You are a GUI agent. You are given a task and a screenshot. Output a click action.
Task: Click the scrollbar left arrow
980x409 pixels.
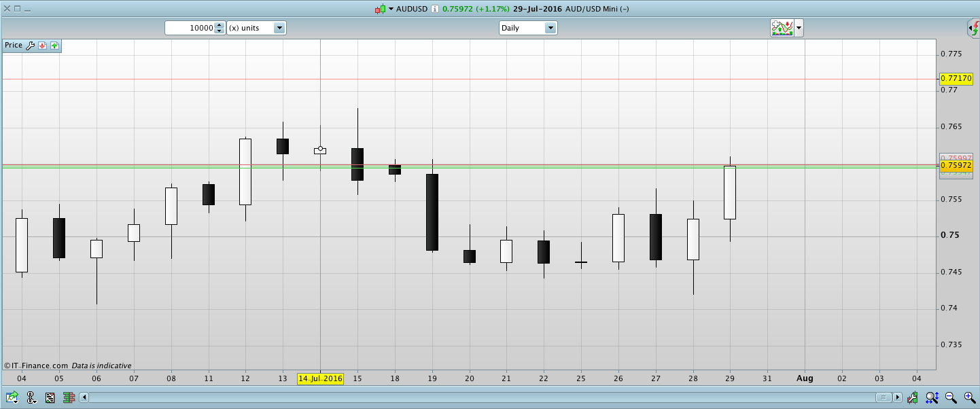click(x=84, y=397)
